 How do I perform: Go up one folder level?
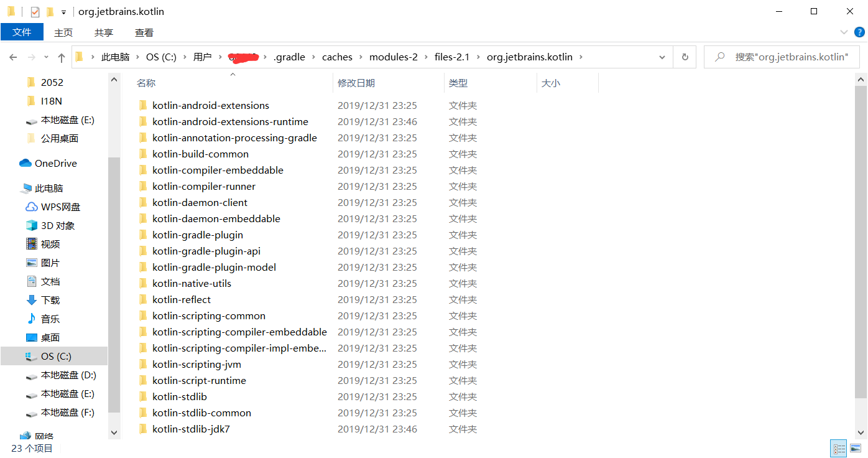click(x=61, y=57)
